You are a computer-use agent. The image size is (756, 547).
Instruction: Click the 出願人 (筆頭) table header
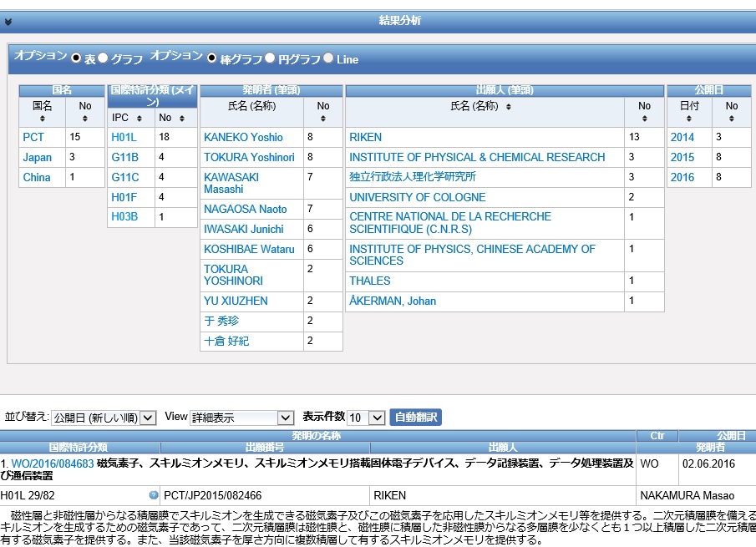[x=505, y=90]
